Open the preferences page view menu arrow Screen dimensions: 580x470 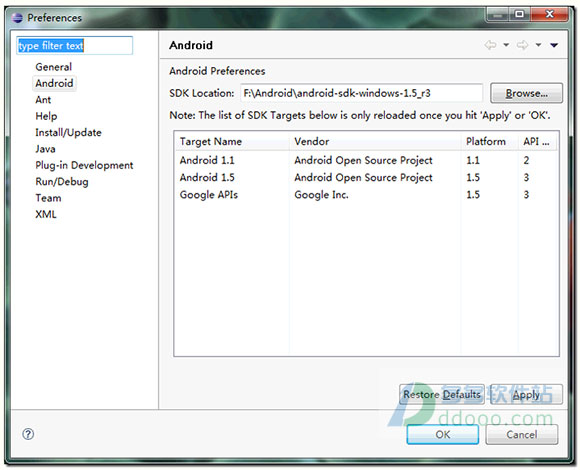pyautogui.click(x=554, y=45)
